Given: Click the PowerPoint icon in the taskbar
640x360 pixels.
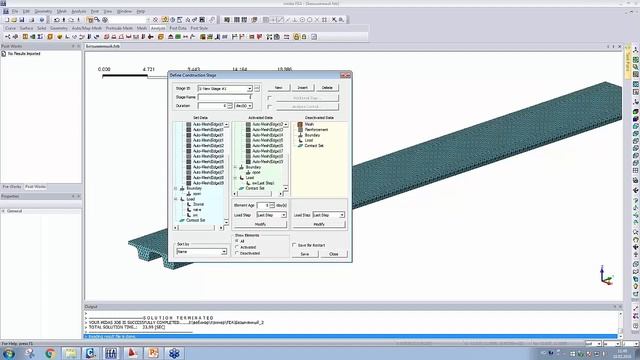Looking at the screenshot, I should pyautogui.click(x=153, y=353).
